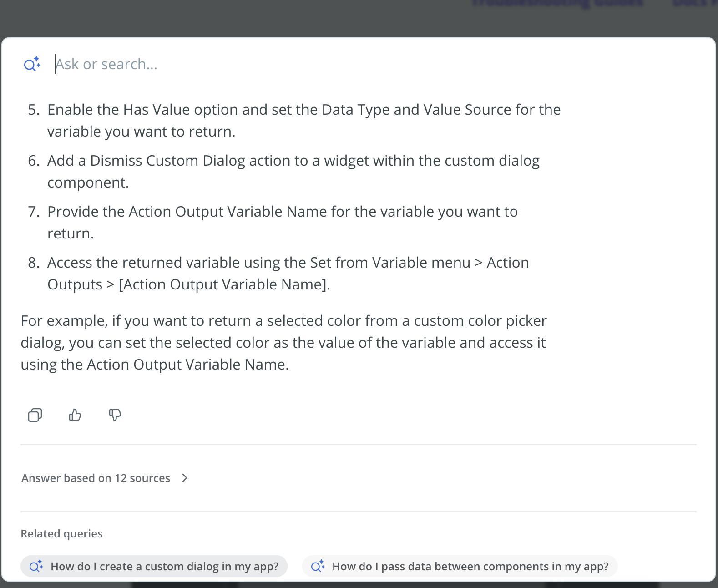Click the AI search sparkle icon beside the search field
The image size is (718, 588).
point(32,64)
